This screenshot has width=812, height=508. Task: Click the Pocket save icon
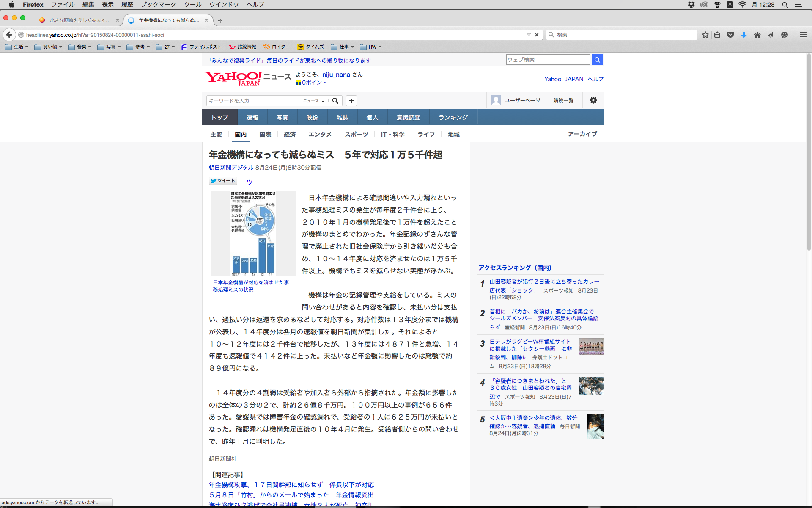(x=730, y=35)
